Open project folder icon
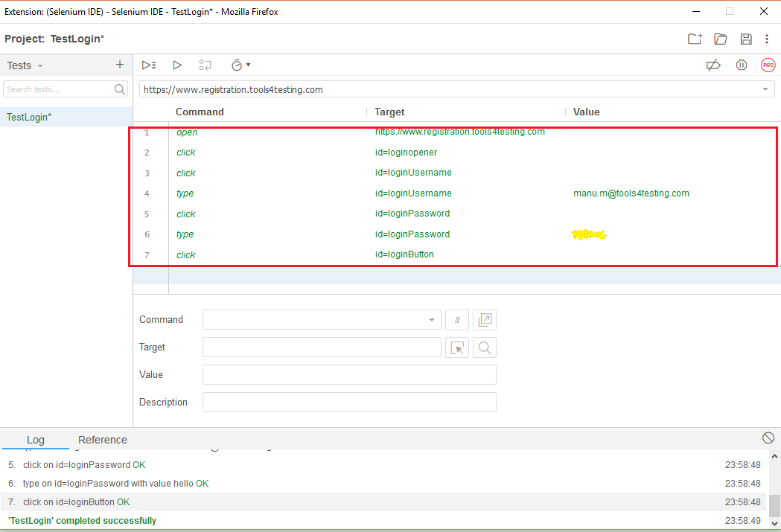781x532 pixels. 720,39
